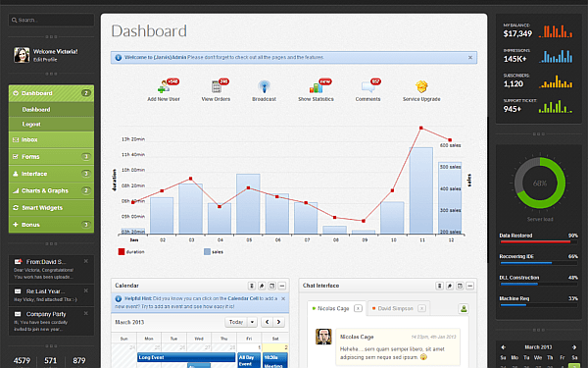Open the Show Statistics shortcut icon
The width and height of the screenshot is (588, 368).
click(x=316, y=87)
